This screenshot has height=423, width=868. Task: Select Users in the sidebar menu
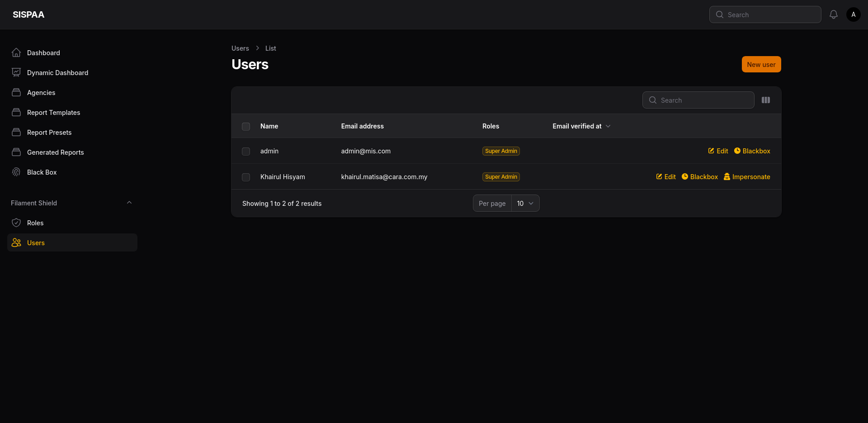pyautogui.click(x=35, y=242)
